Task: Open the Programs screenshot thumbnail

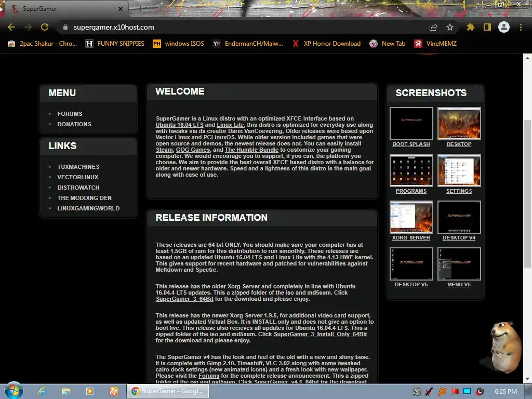Action: point(411,170)
